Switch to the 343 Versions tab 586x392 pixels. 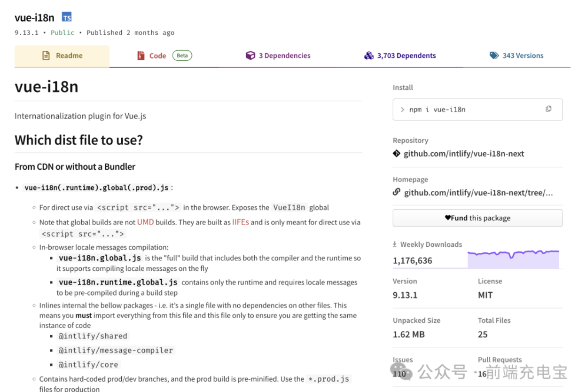pos(516,56)
